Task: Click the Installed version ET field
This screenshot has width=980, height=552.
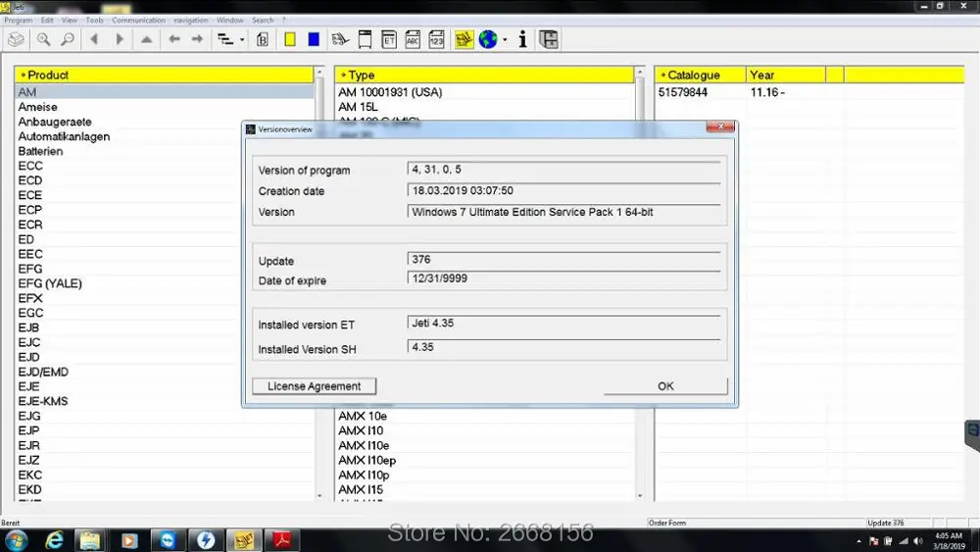Action: click(563, 324)
